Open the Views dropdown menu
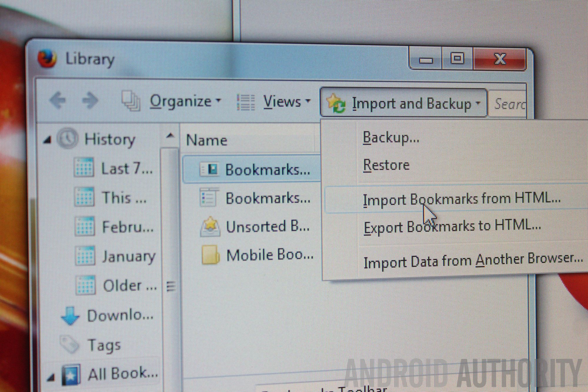 (286, 102)
